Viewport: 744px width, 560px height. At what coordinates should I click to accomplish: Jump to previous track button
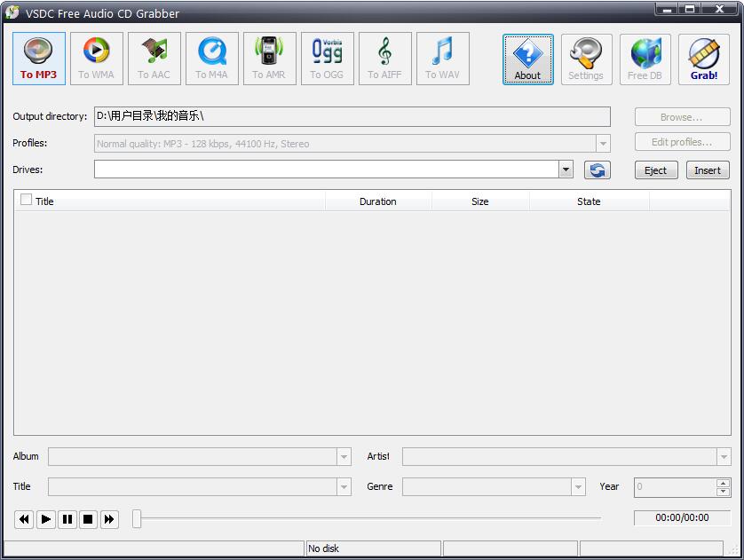(x=24, y=519)
